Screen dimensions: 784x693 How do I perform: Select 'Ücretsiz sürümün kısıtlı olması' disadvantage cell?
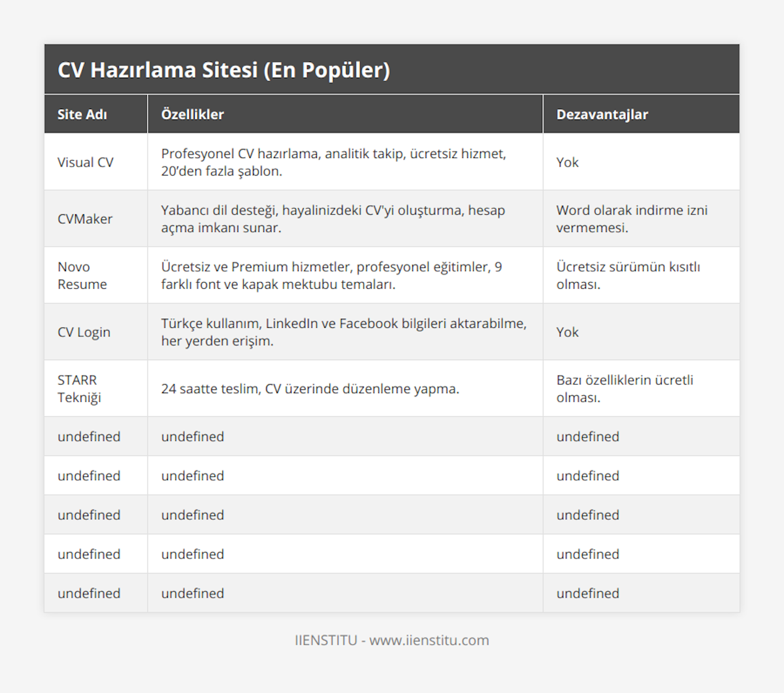pyautogui.click(x=628, y=275)
